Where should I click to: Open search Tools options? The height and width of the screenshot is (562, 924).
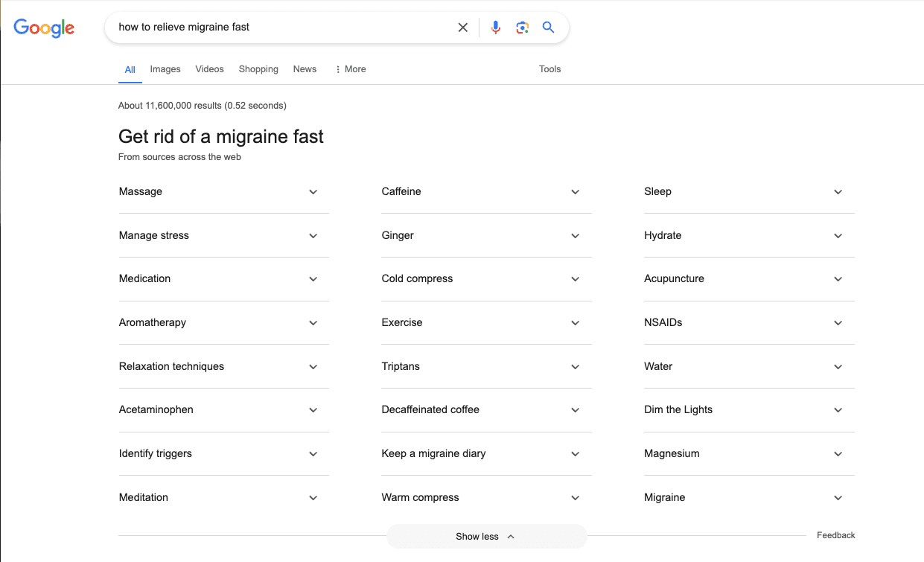coord(549,68)
